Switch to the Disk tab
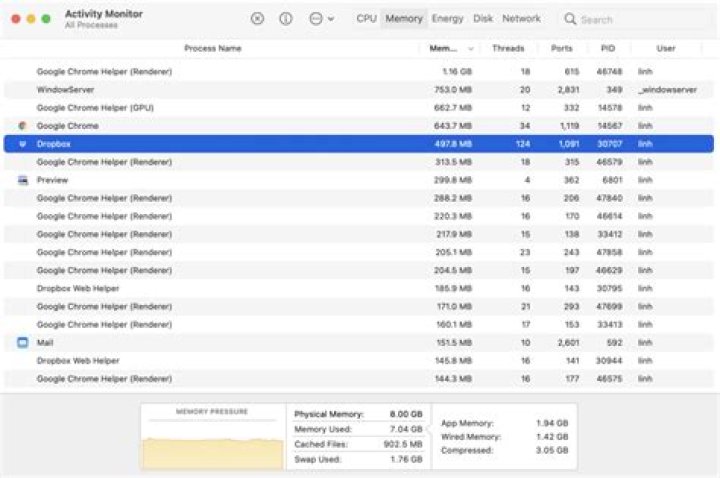Screen dimensions: 720x478 pyautogui.click(x=483, y=19)
